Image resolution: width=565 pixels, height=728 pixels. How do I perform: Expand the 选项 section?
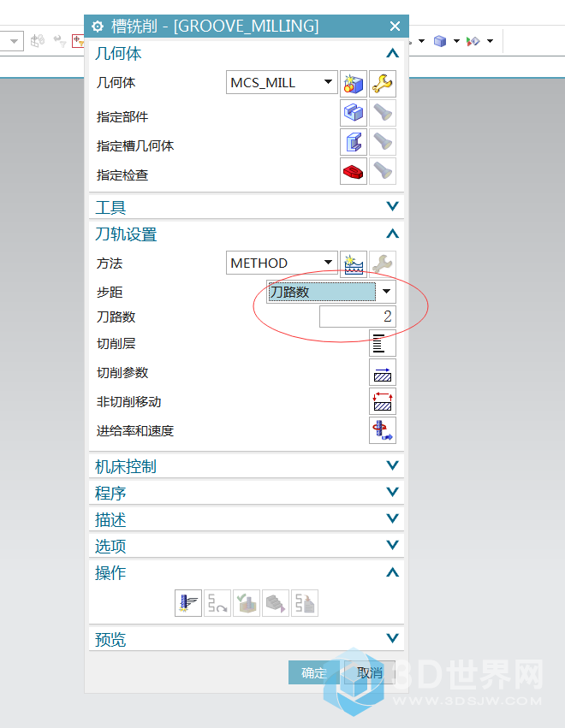(393, 545)
